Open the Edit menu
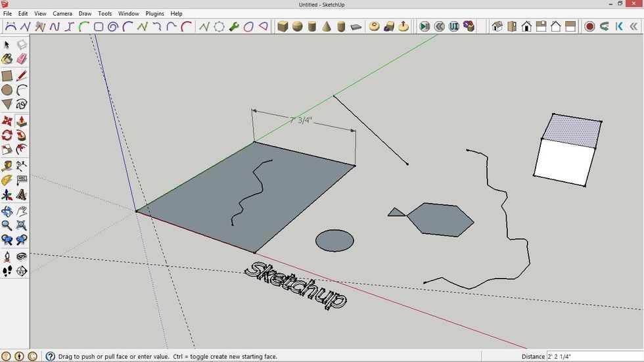Viewport: 644px width, 362px height. click(x=23, y=14)
